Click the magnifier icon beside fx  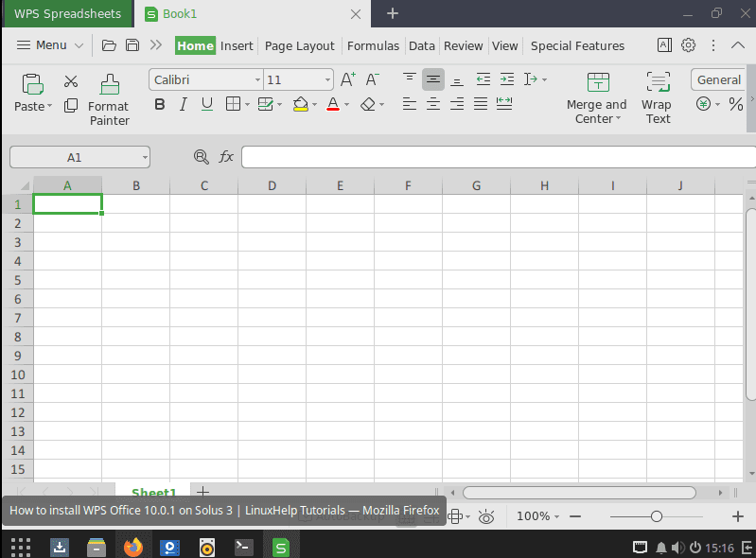201,157
